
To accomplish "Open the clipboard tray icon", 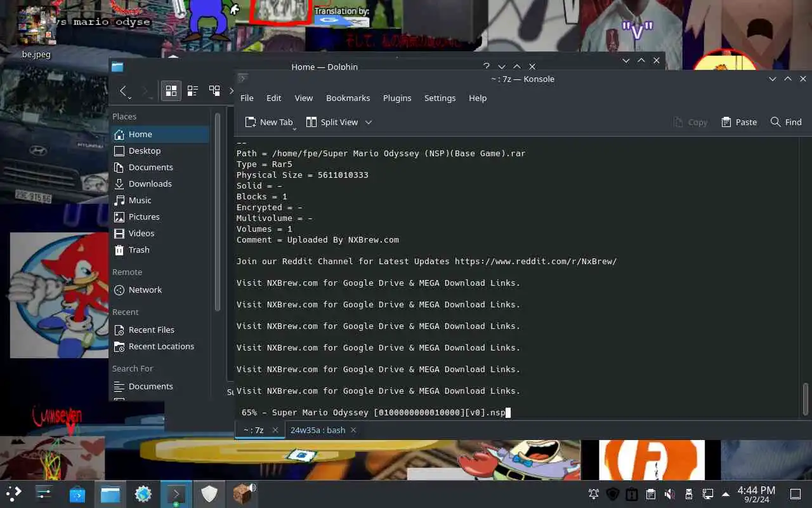I will [650, 494].
